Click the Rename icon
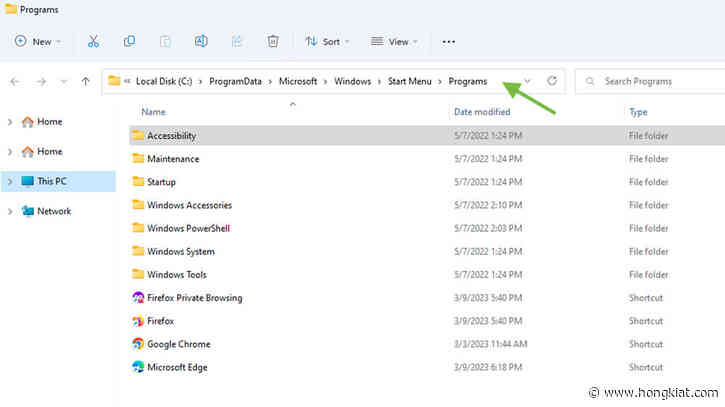 point(201,41)
